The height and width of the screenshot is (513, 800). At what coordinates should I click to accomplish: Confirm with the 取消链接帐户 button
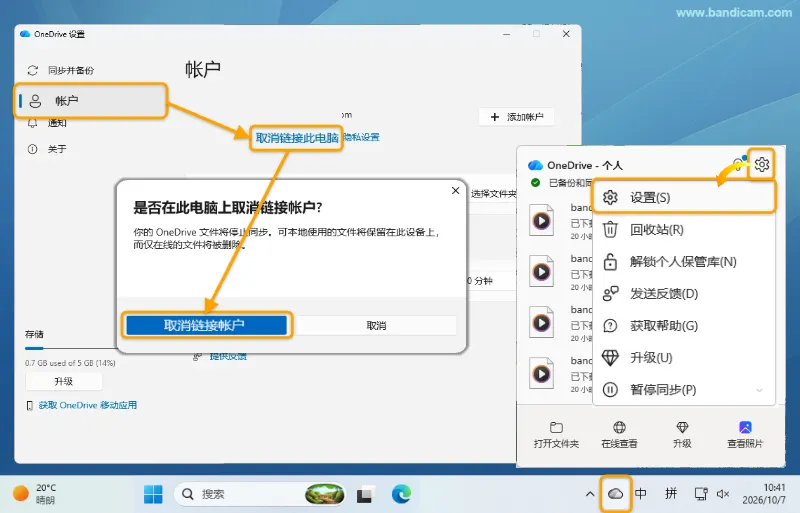tap(207, 325)
